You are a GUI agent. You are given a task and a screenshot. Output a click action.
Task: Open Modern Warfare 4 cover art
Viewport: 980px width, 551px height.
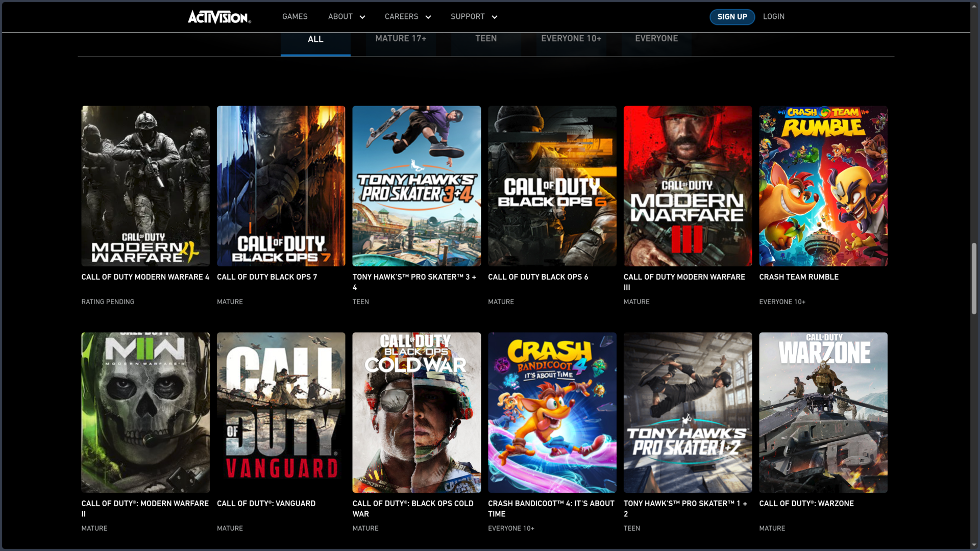[145, 186]
